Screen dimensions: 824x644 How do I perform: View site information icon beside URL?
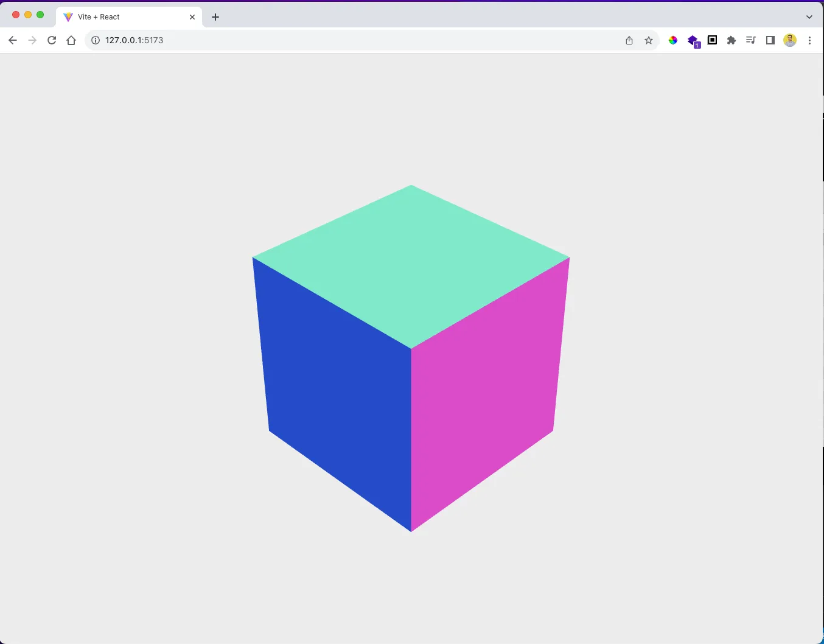pos(96,40)
